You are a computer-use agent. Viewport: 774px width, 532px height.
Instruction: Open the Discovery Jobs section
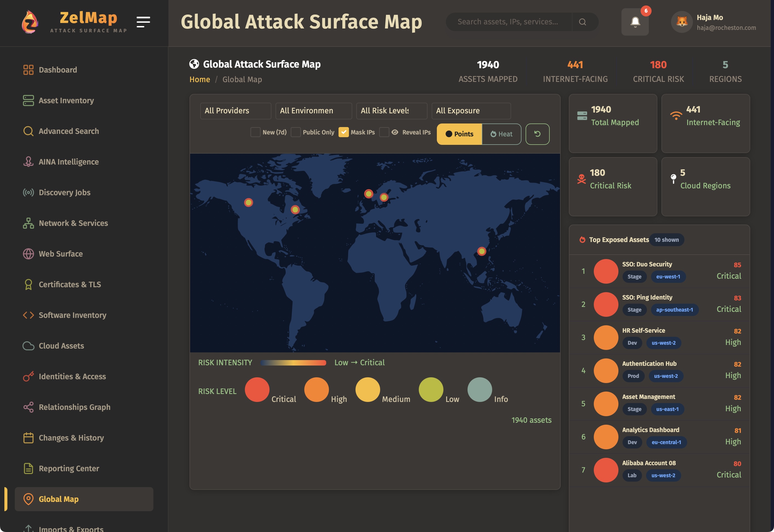point(64,192)
